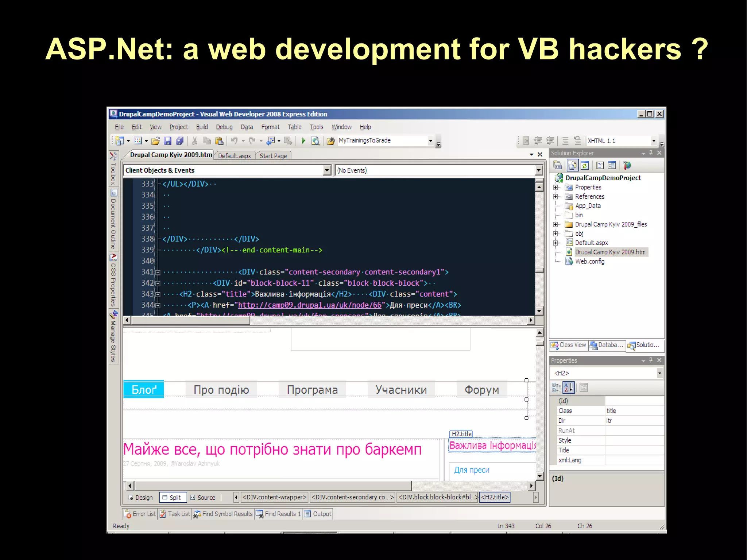747x560 pixels.
Task: Pin the Solution Explorer panel
Action: (x=651, y=153)
